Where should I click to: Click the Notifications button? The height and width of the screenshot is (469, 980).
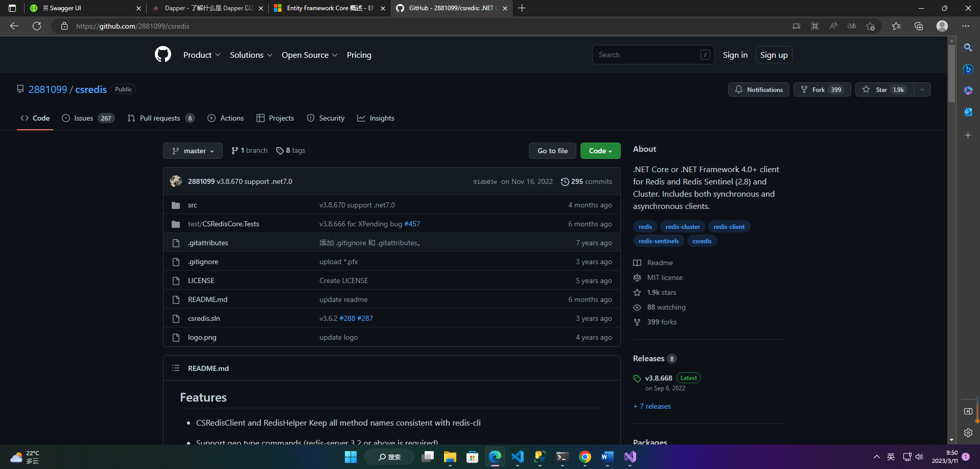[x=758, y=89]
